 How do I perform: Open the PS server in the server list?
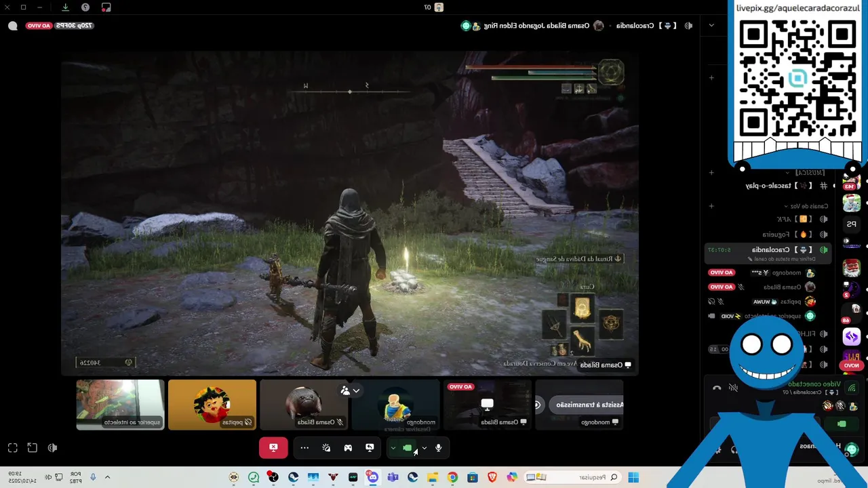(852, 224)
